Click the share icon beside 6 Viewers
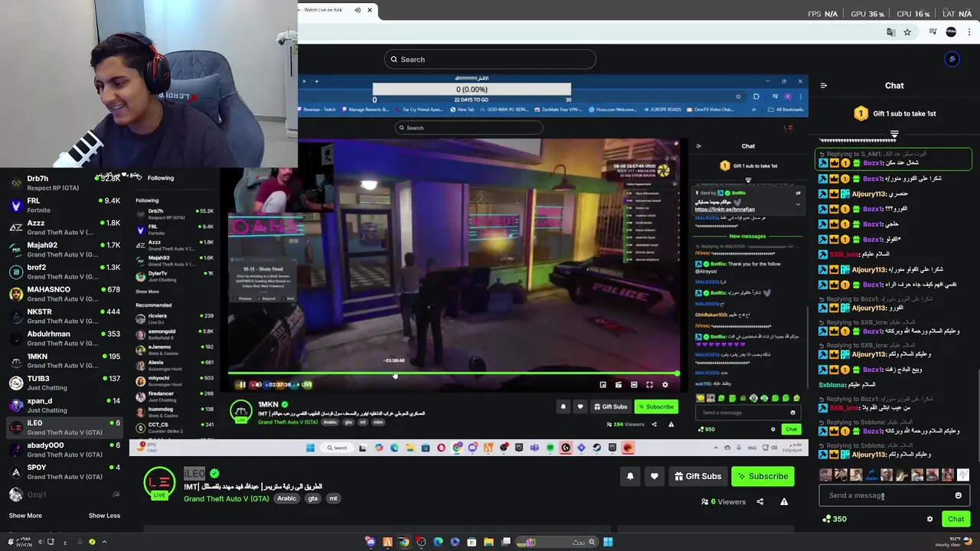Viewport: 980px width, 551px height. 759,502
